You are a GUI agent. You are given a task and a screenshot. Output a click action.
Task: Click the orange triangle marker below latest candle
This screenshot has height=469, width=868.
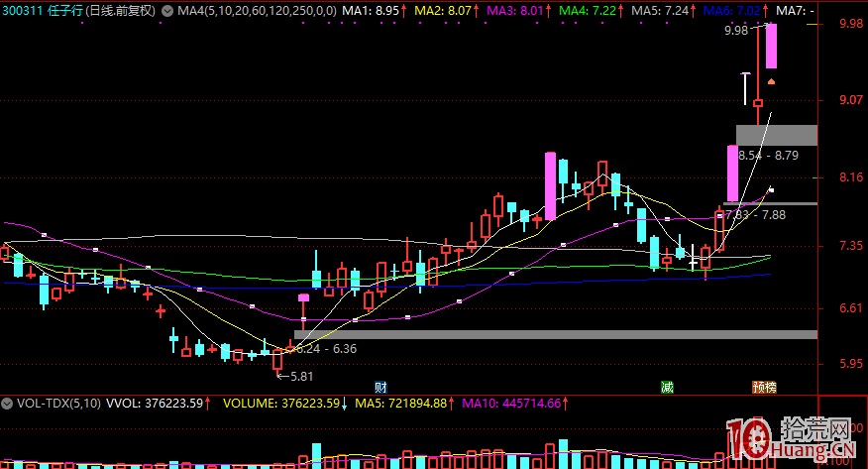[x=771, y=81]
